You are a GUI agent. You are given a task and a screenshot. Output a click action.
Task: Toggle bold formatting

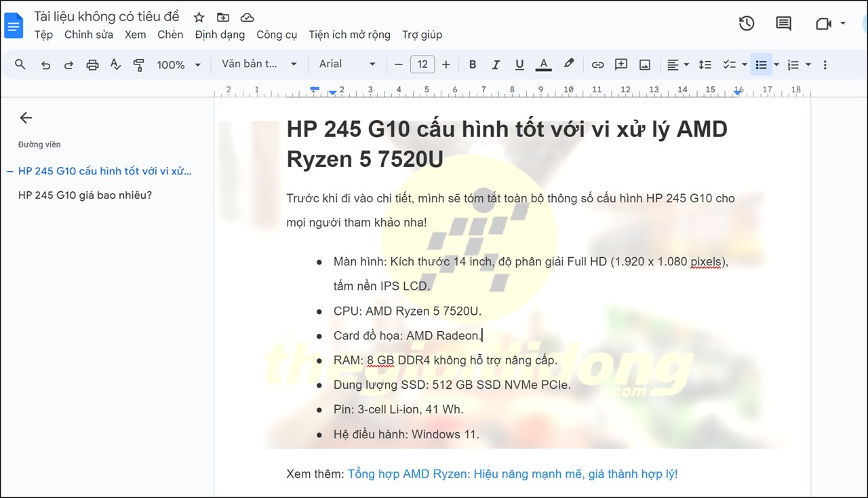473,64
